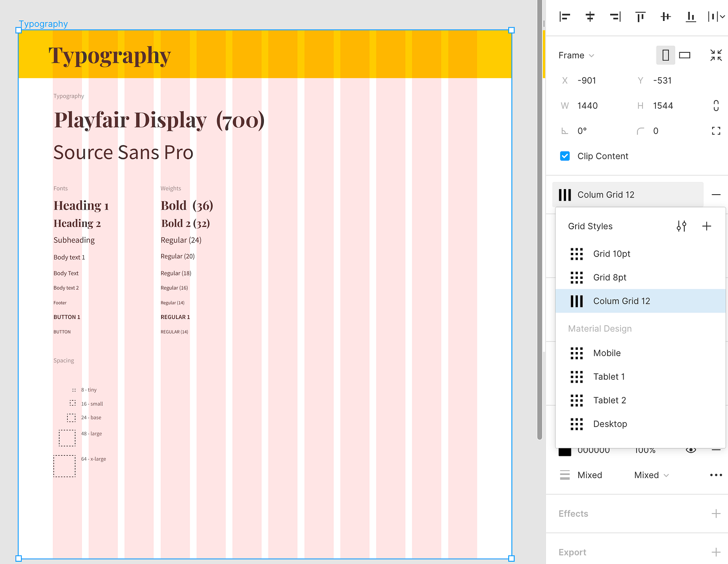
Task: Select the Heading 1 text layer
Action: point(81,206)
